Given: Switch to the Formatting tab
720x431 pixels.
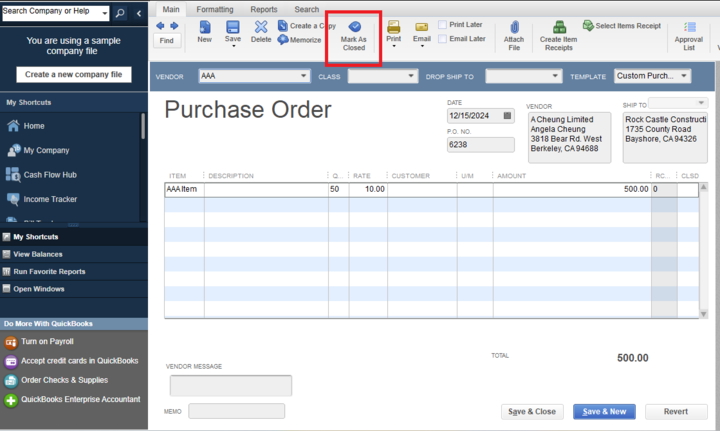Looking at the screenshot, I should (x=215, y=9).
